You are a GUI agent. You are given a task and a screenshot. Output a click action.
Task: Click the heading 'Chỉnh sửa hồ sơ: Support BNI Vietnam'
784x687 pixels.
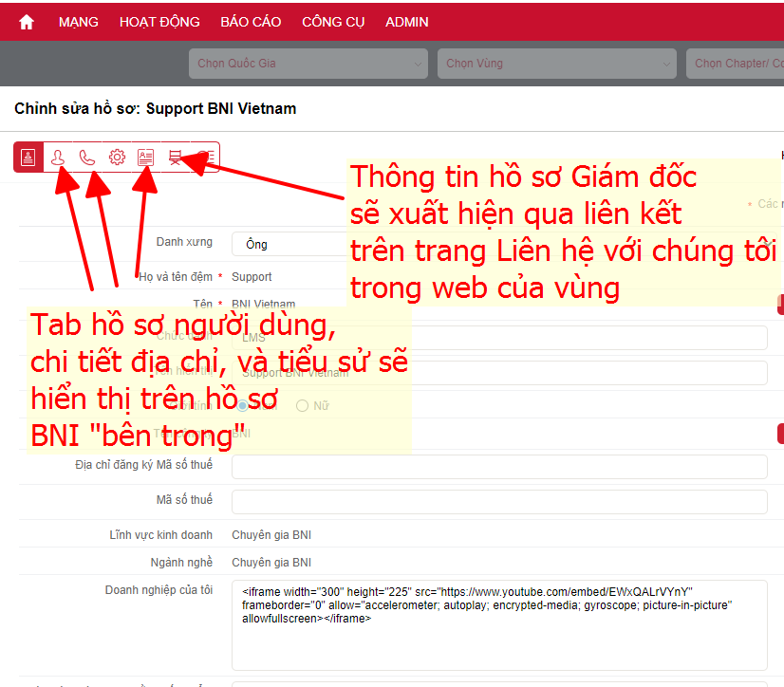tap(155, 108)
